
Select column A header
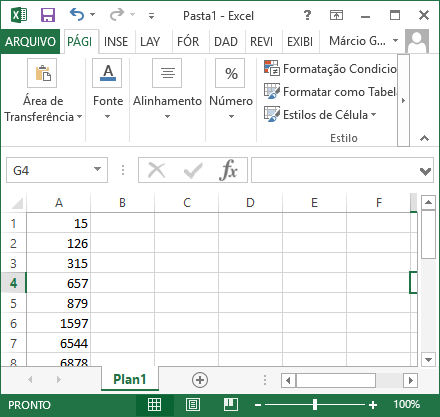(x=59, y=203)
